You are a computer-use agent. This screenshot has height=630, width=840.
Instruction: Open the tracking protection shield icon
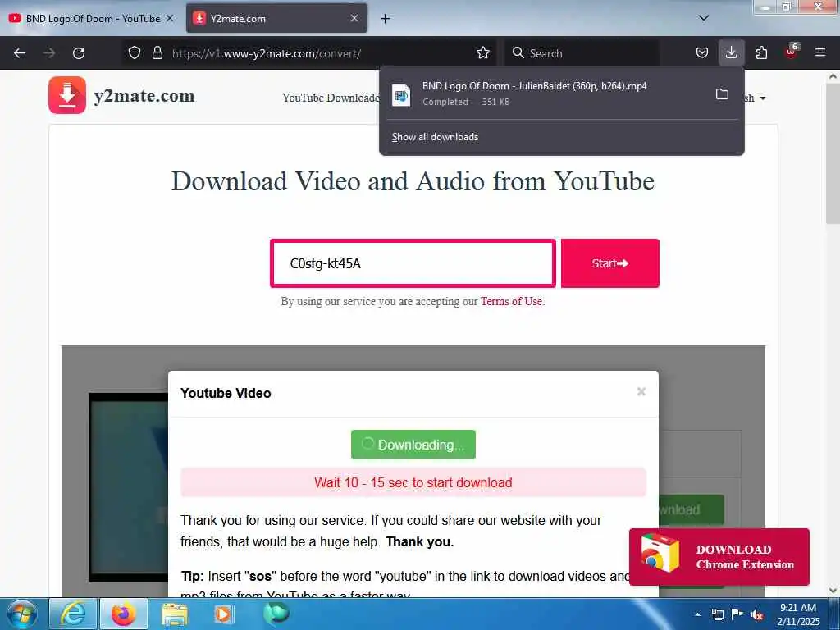pos(135,52)
